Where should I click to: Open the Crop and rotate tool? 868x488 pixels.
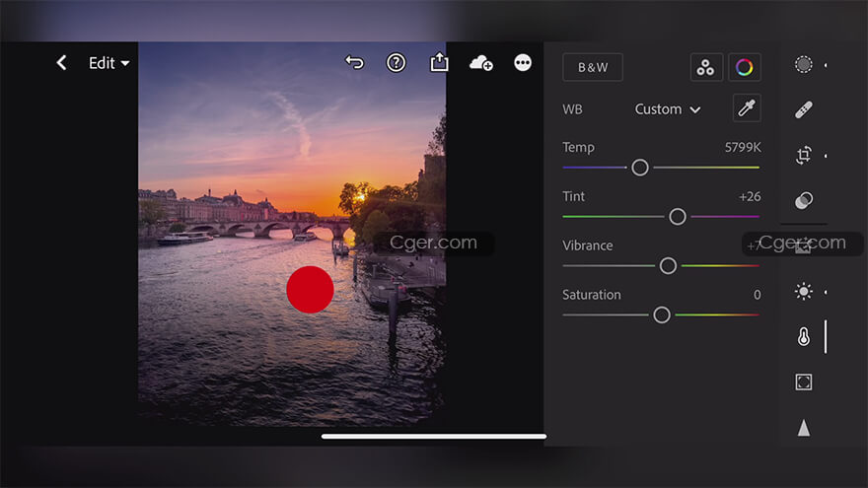[804, 155]
